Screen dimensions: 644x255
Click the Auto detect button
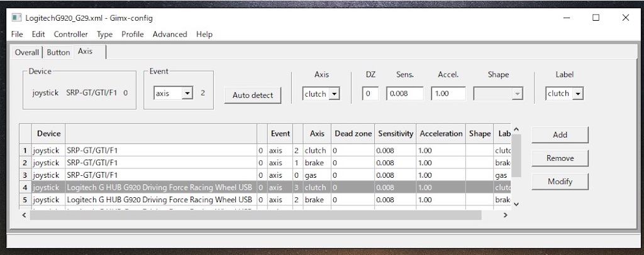click(253, 95)
